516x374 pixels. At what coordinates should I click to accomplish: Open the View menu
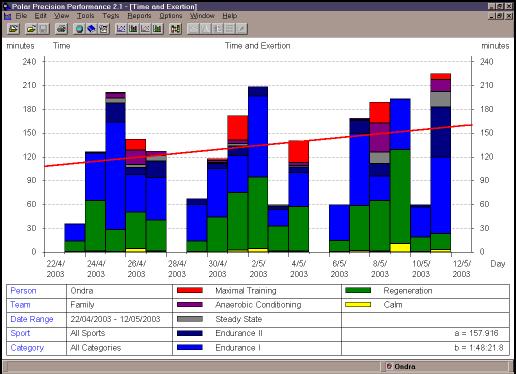click(x=61, y=16)
